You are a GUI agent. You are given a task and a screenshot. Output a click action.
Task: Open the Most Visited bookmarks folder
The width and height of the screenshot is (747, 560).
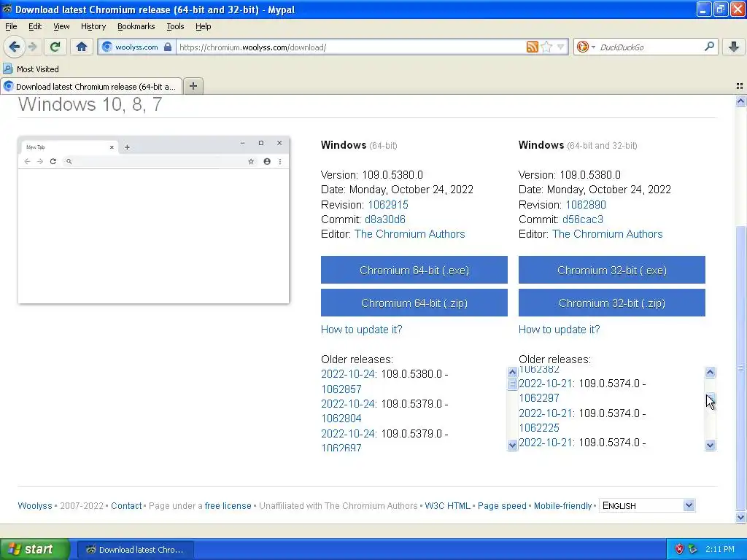coord(31,69)
